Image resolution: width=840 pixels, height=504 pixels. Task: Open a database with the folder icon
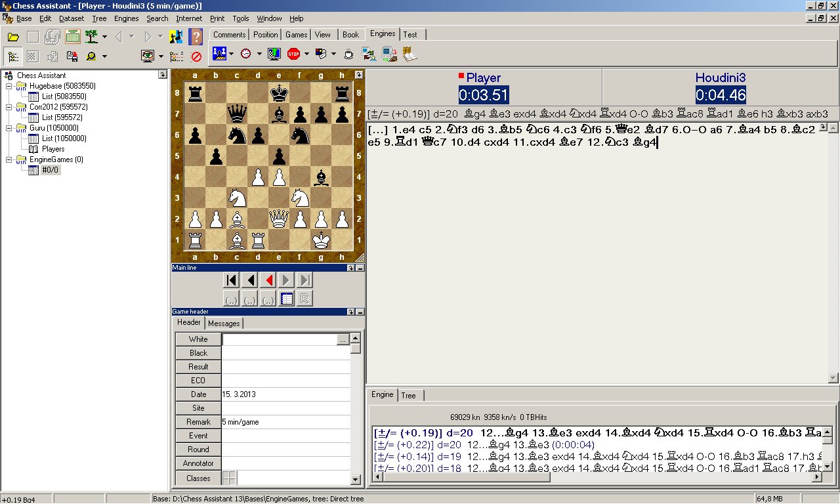pos(13,37)
